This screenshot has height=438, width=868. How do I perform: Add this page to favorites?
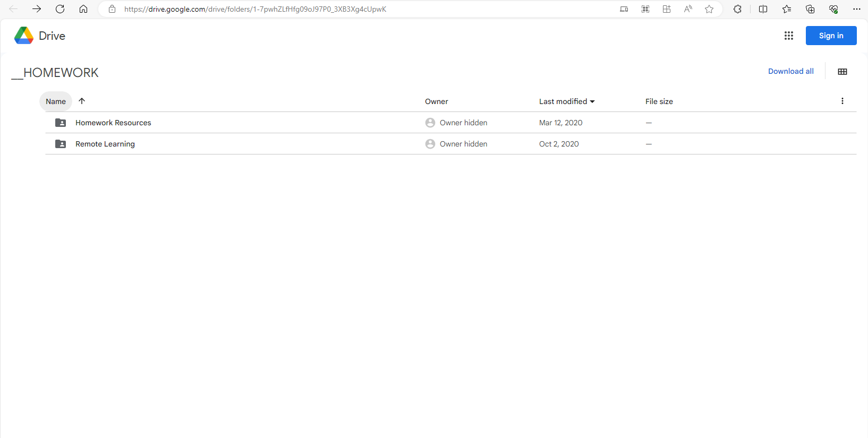pyautogui.click(x=709, y=9)
